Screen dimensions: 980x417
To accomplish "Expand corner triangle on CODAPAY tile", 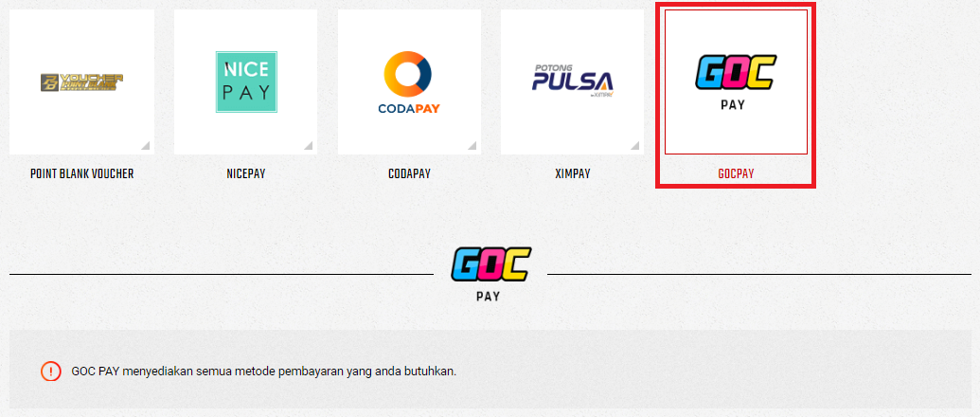I will pyautogui.click(x=472, y=146).
